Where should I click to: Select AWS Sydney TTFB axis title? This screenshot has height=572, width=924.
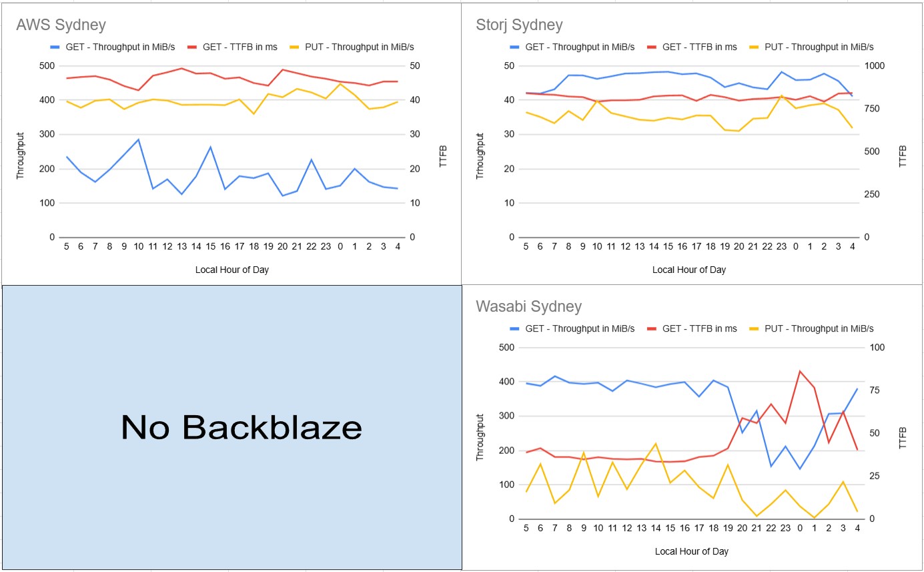pos(444,156)
